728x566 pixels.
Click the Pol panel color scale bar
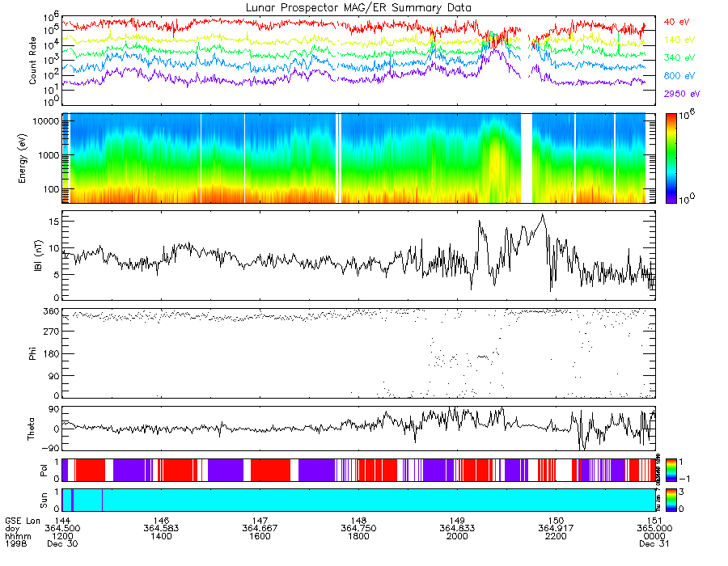click(x=671, y=470)
